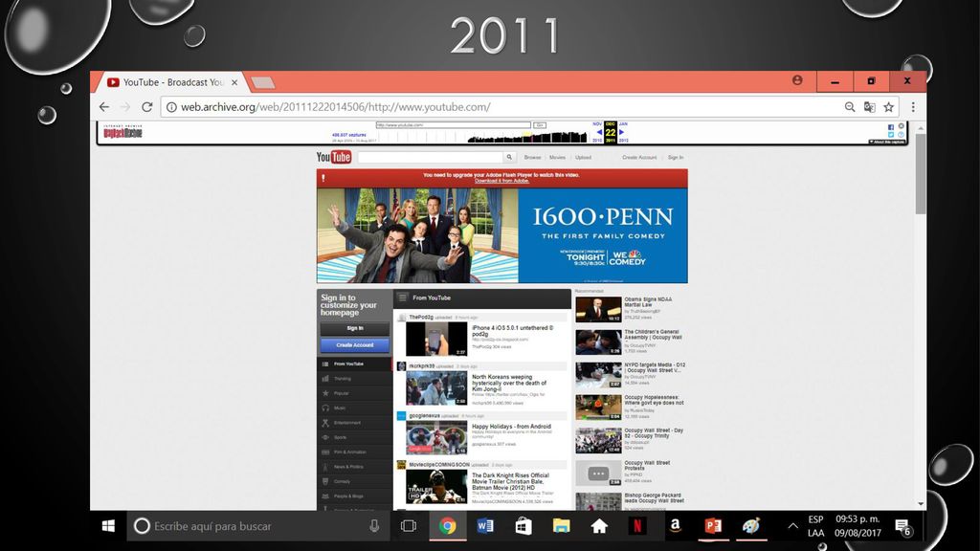This screenshot has width=980, height=551.
Task: Open the Movies link in YouTube header
Action: 557,158
